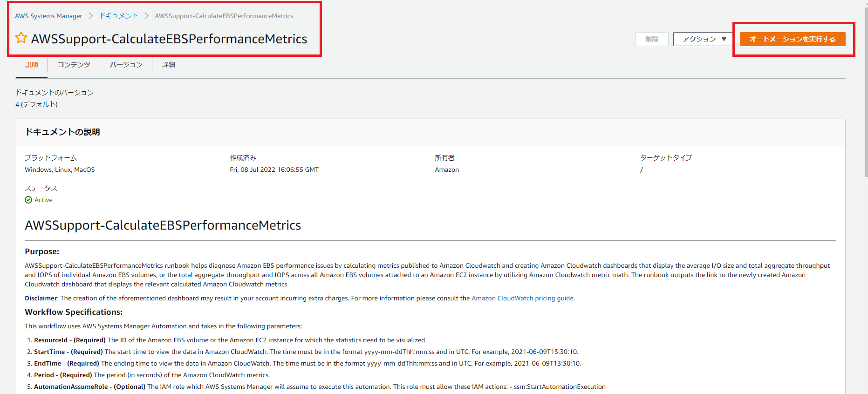Open the 詳細 tab
This screenshot has width=868, height=394.
point(169,65)
